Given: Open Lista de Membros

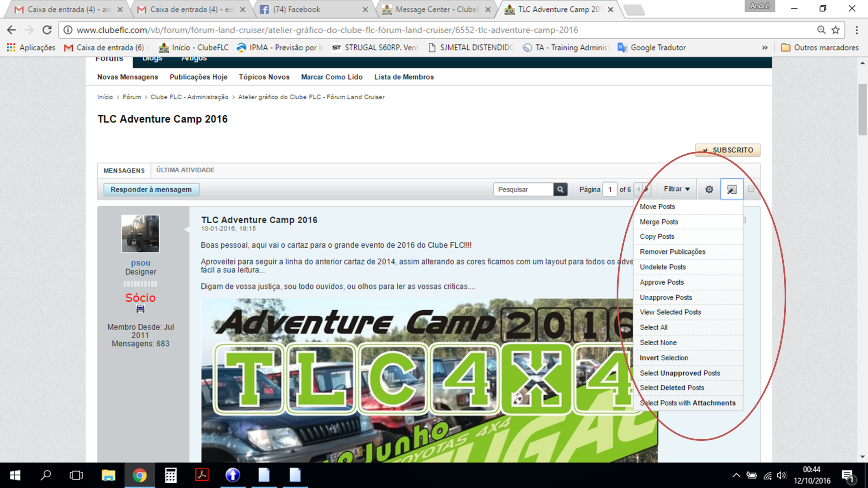Looking at the screenshot, I should click(x=404, y=77).
